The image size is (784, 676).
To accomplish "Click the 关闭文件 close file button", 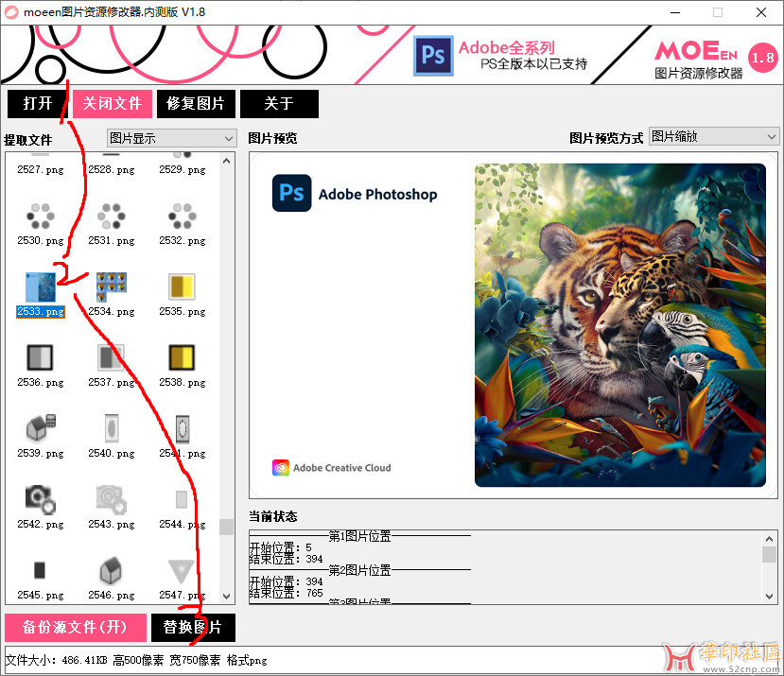I will pyautogui.click(x=112, y=103).
